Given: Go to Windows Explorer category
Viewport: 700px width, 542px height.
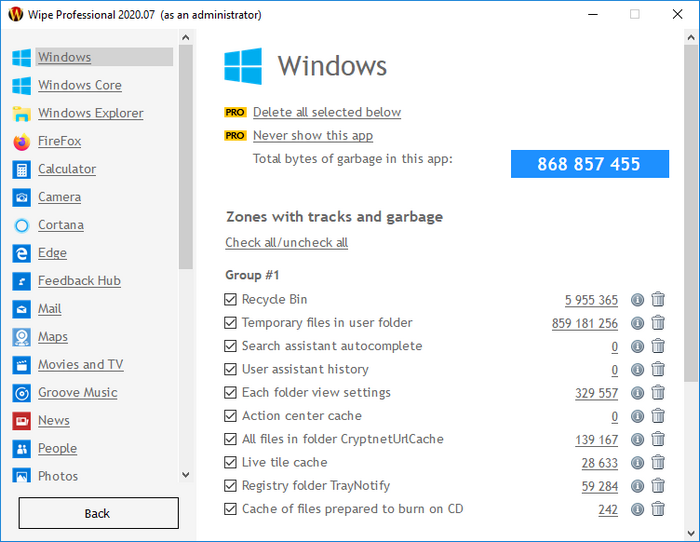Looking at the screenshot, I should coord(91,113).
